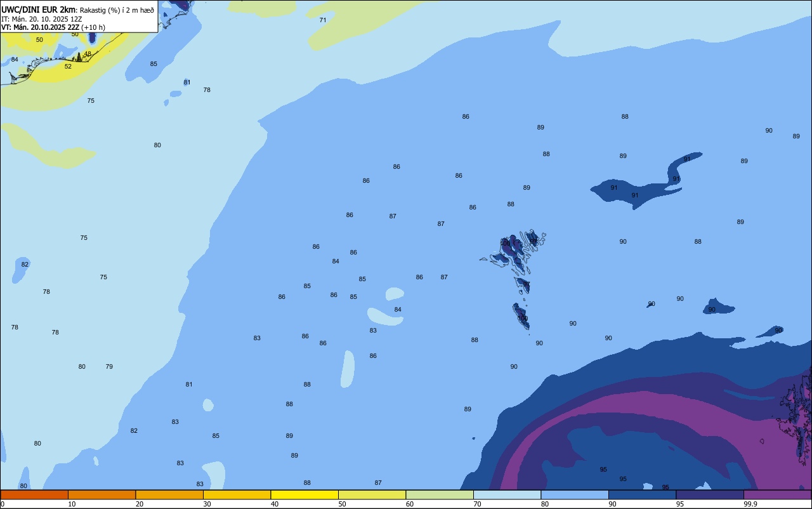Click the '52' humidity value in yellow area
The width and height of the screenshot is (812, 509).
(x=68, y=67)
